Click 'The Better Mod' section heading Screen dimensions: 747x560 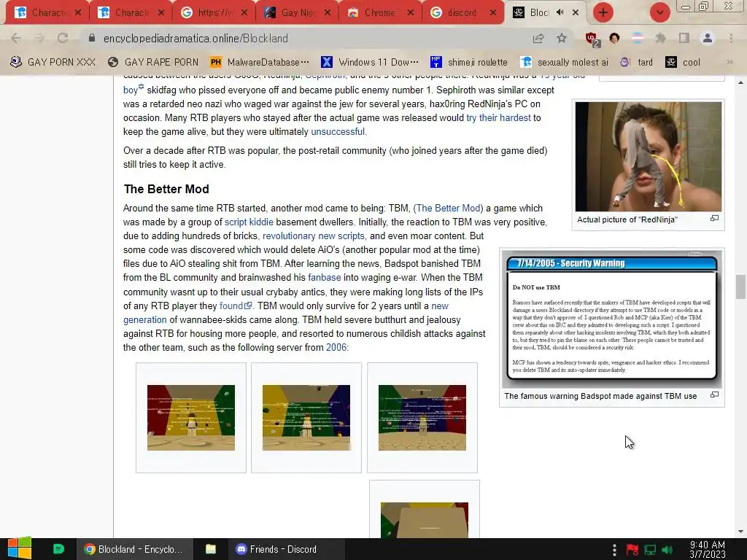(166, 189)
